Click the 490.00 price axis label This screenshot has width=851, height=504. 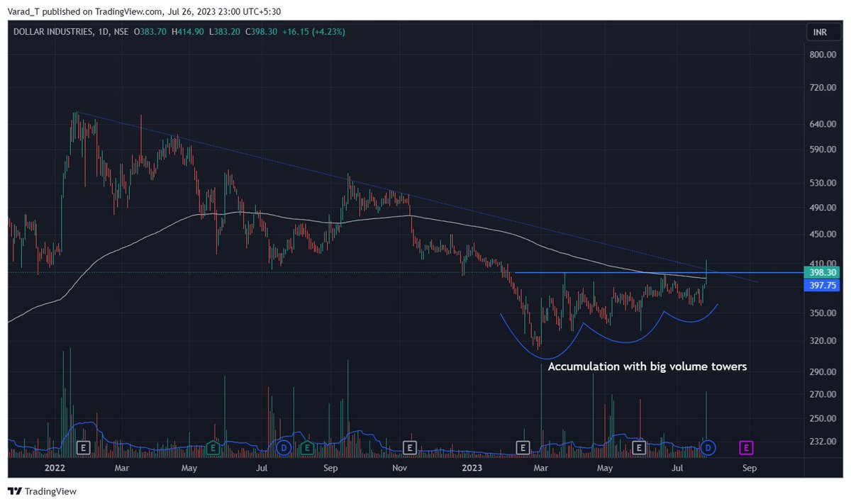coord(823,208)
